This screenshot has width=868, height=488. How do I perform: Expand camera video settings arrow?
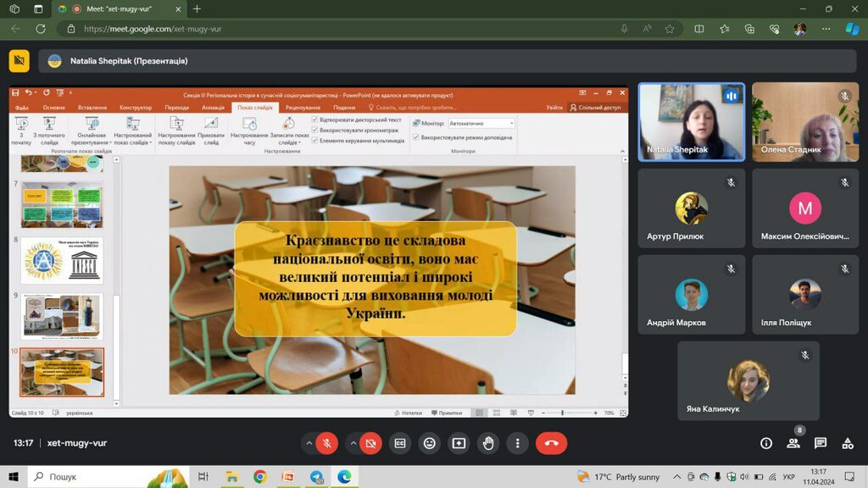click(x=353, y=443)
